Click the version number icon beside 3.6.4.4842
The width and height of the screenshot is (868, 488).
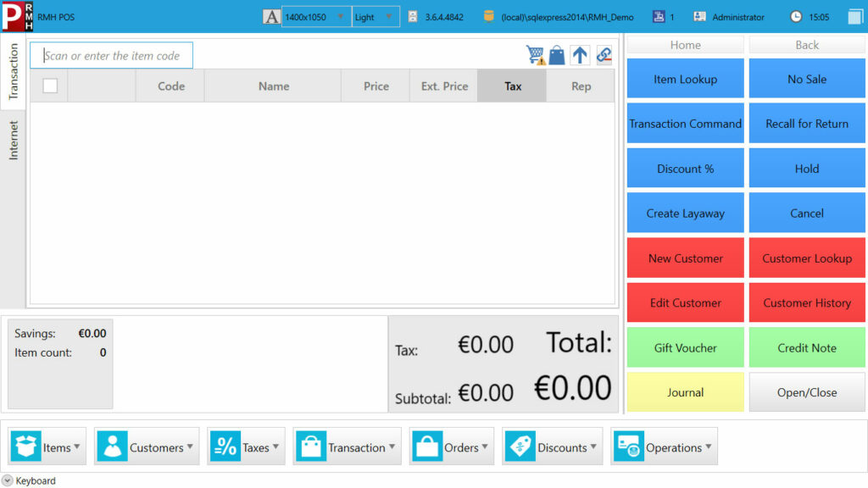[x=413, y=17]
